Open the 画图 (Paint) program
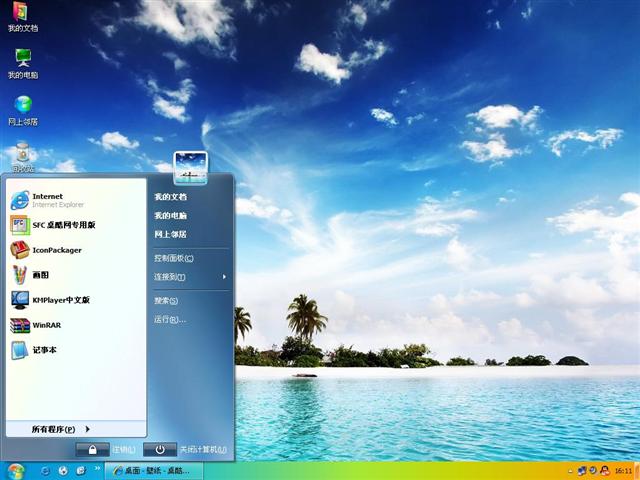The image size is (640, 480). pos(40,275)
